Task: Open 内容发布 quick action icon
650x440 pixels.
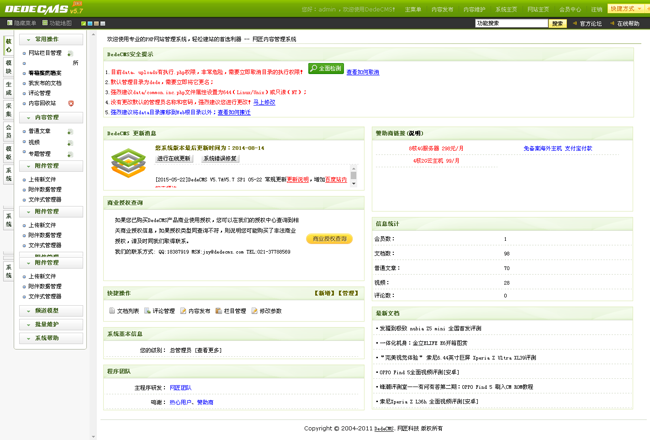Action: tap(183, 311)
